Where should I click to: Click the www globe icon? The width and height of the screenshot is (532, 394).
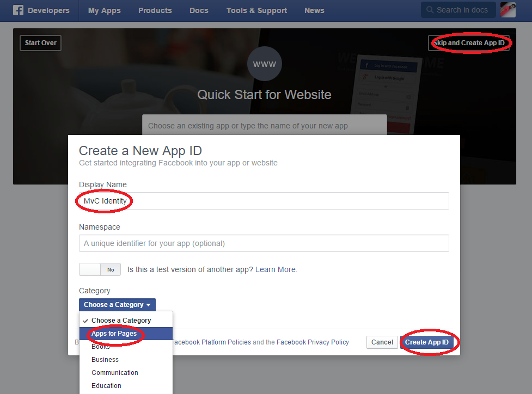coord(264,64)
